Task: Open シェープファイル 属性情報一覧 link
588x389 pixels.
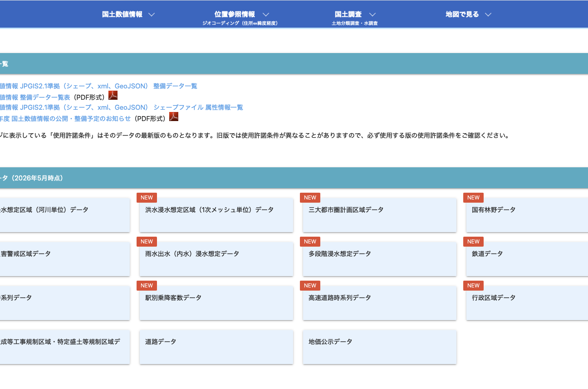Action: click(x=122, y=107)
